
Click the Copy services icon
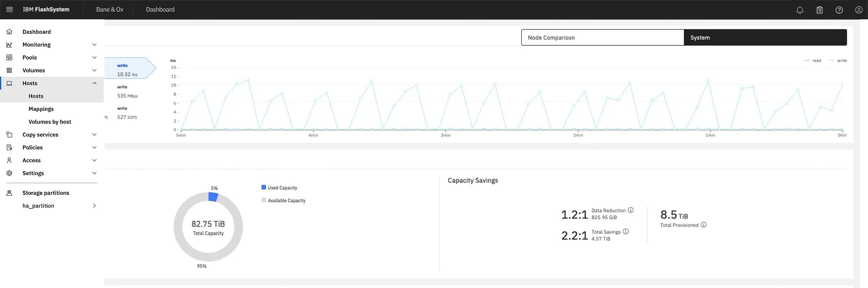(9, 135)
